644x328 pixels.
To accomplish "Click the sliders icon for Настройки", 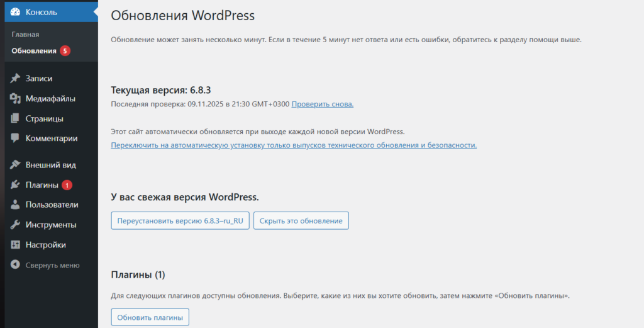I will (x=16, y=245).
